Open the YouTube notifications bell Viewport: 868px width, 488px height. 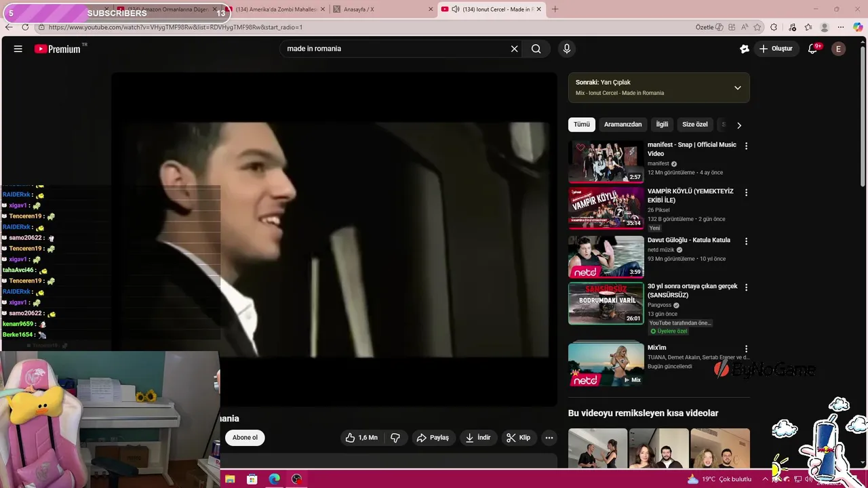coord(813,49)
